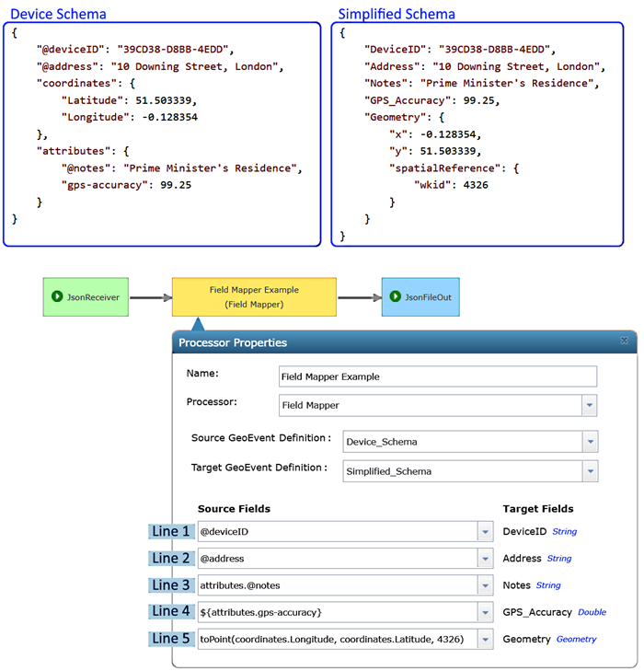Expand Target GeoEvent Definition dropdown
The width and height of the screenshot is (644, 671).
tap(589, 471)
